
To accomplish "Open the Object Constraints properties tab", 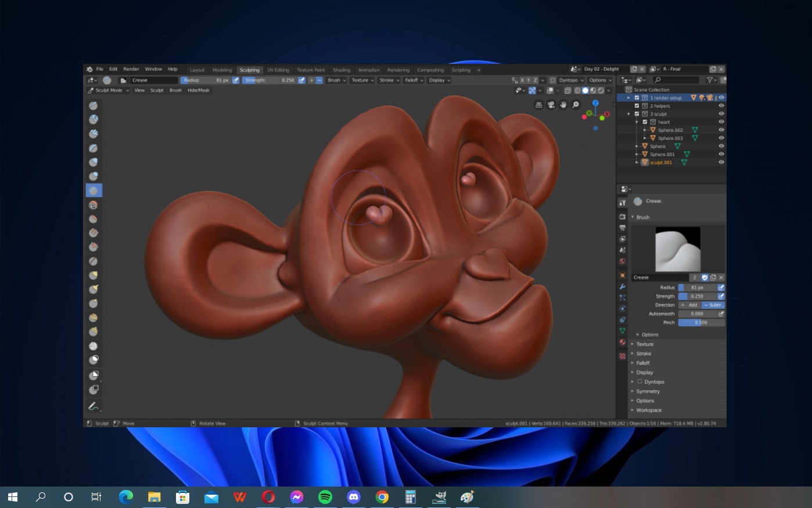I will click(x=623, y=320).
